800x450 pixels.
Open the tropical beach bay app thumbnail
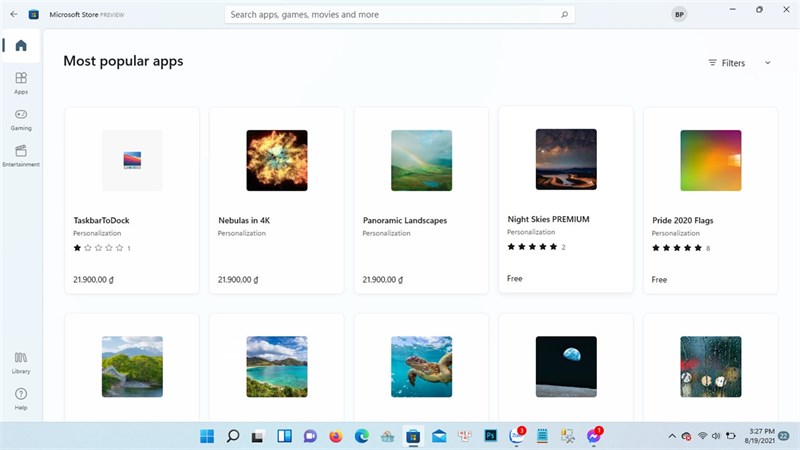(277, 366)
